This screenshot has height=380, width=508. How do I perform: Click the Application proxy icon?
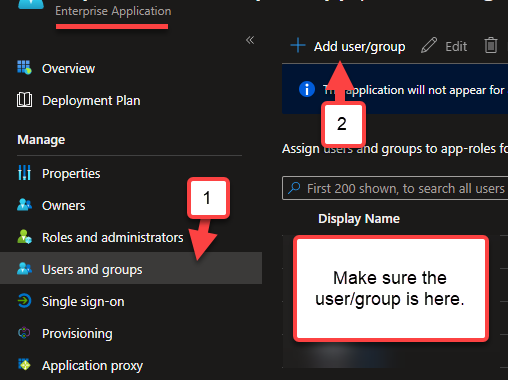tap(24, 365)
